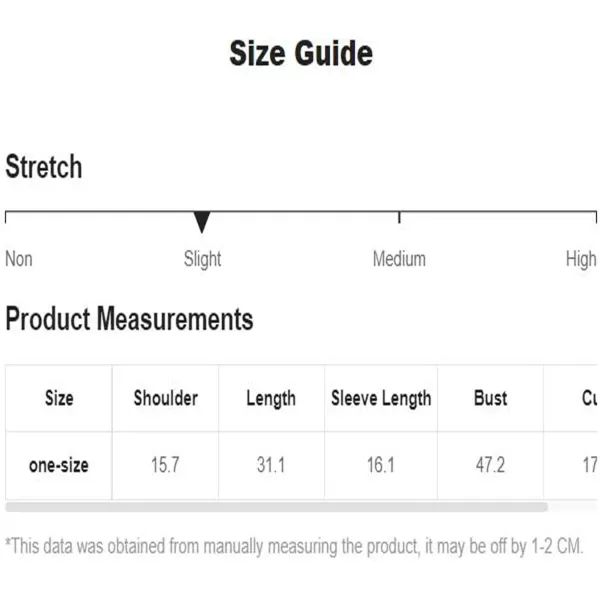Image resolution: width=600 pixels, height=600 pixels.
Task: Click the 47.2 bust value cell
Action: [x=490, y=465]
